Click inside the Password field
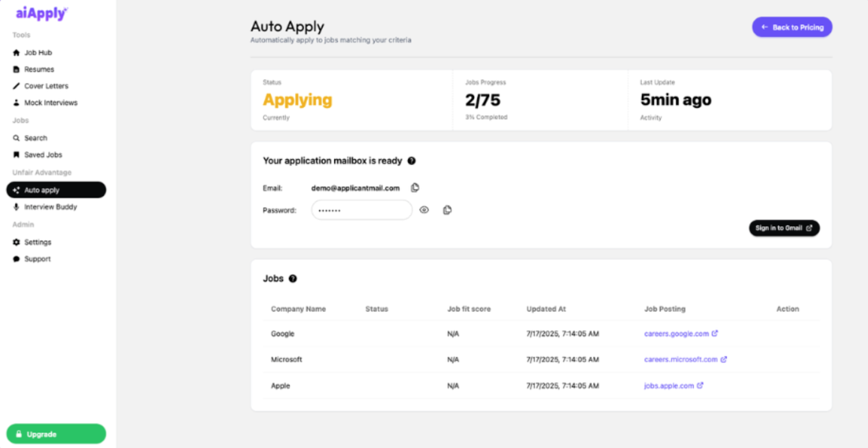The image size is (868, 448). click(361, 210)
